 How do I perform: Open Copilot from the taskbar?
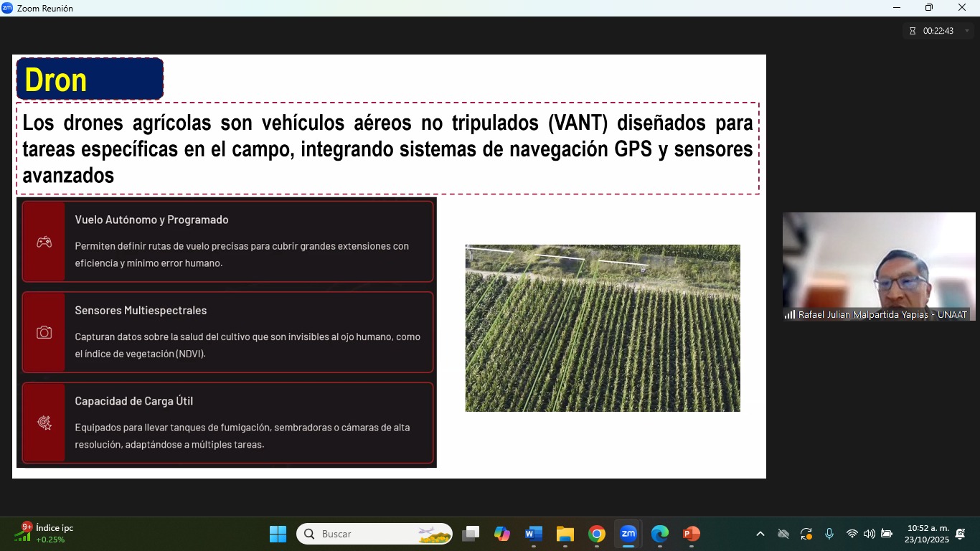pyautogui.click(x=501, y=534)
